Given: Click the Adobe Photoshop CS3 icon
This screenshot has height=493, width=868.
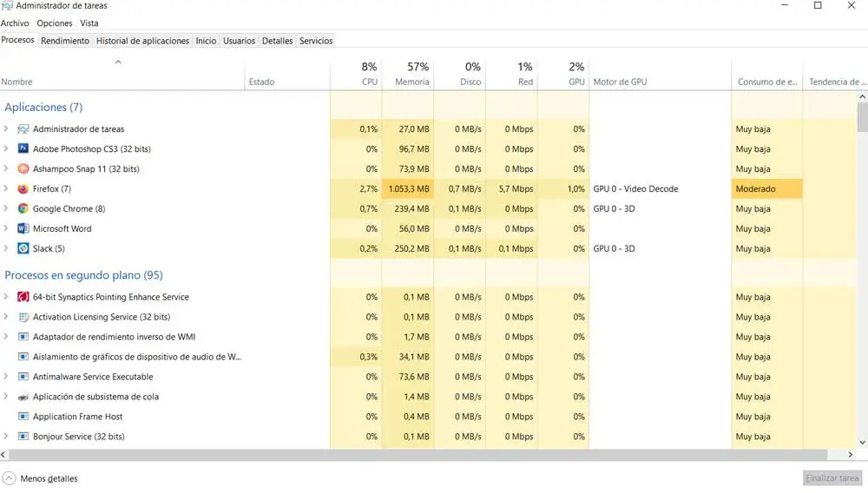Looking at the screenshot, I should pyautogui.click(x=23, y=149).
